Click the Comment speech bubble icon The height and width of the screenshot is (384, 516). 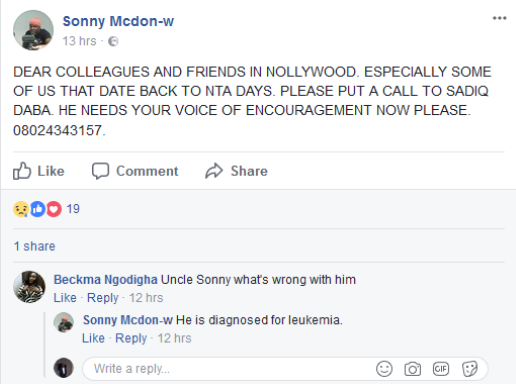point(100,171)
